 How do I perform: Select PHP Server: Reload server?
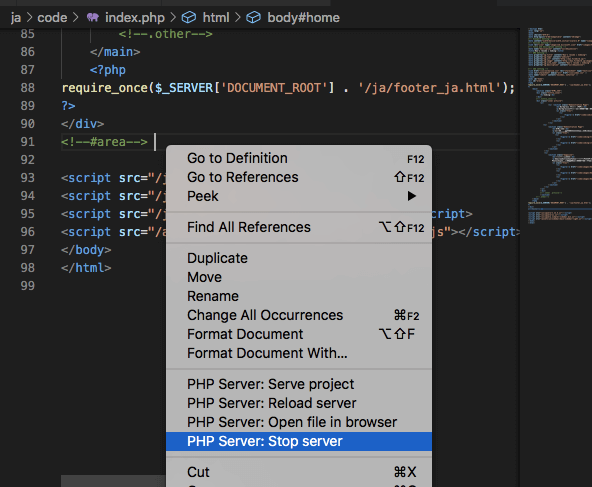(x=299, y=403)
